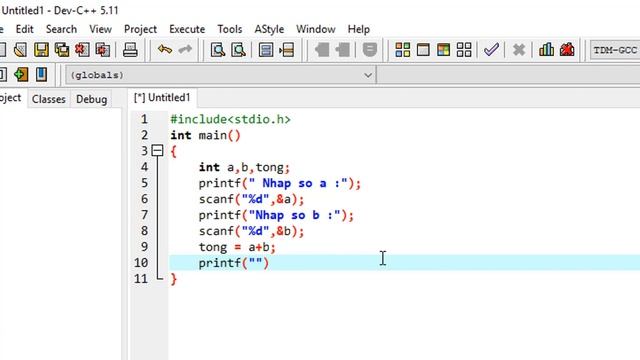The image size is (640, 360).
Task: Click the Insert icon with green plus
Action: tap(21, 75)
